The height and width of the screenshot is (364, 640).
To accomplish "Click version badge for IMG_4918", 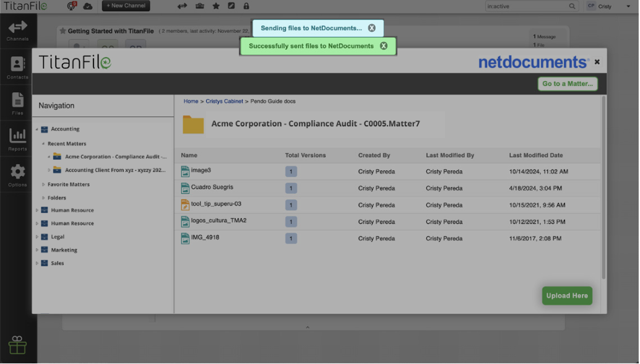I will [x=291, y=238].
